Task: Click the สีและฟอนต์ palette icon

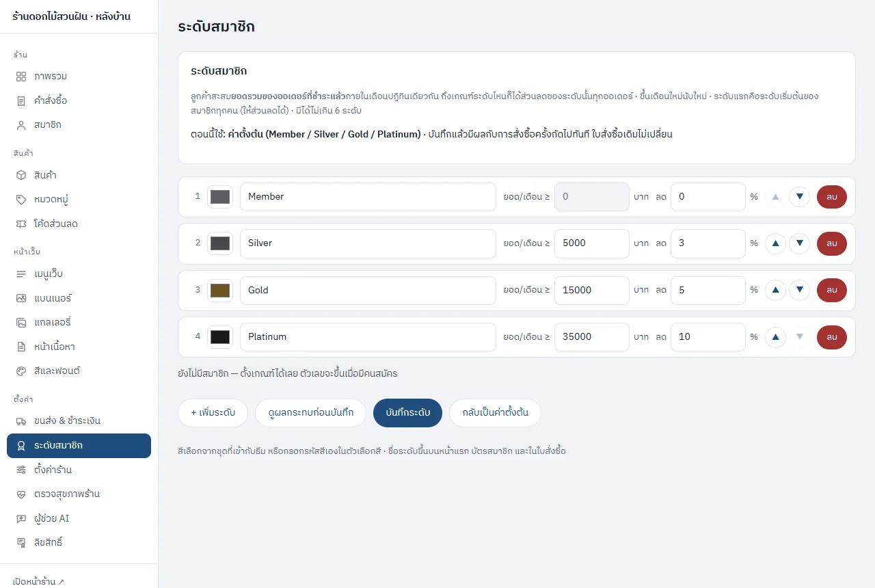Action: [21, 371]
